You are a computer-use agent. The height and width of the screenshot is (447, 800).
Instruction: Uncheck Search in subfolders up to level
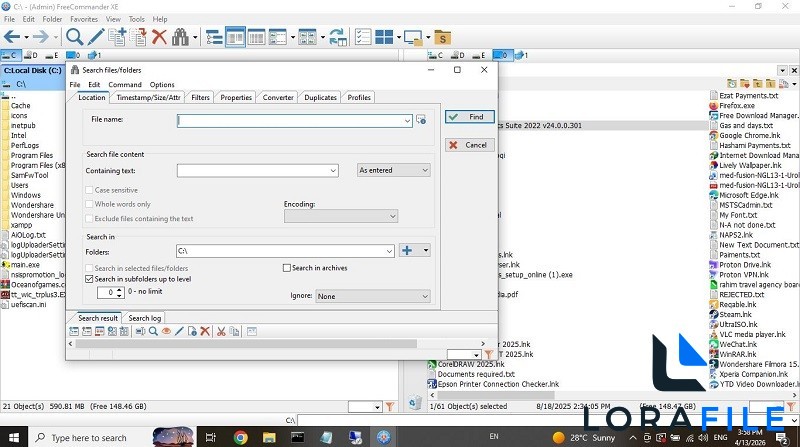(x=89, y=279)
